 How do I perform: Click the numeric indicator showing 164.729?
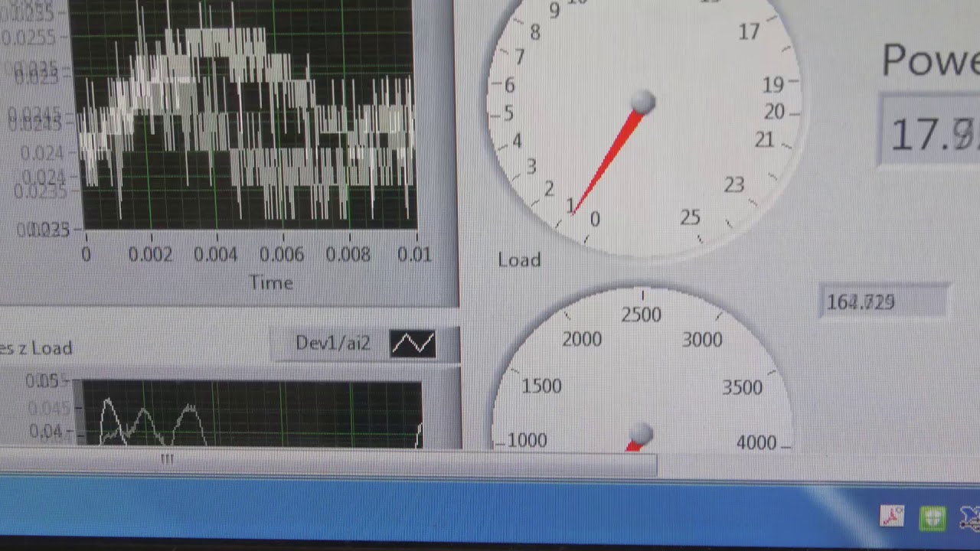tap(884, 302)
